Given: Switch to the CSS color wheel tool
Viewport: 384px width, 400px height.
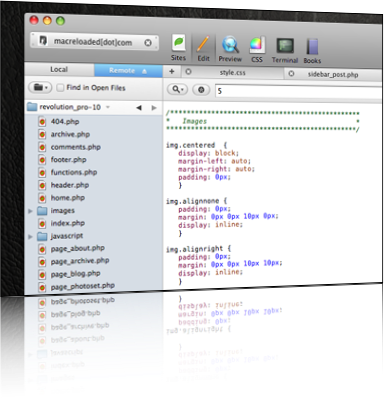Looking at the screenshot, I should coord(257,50).
